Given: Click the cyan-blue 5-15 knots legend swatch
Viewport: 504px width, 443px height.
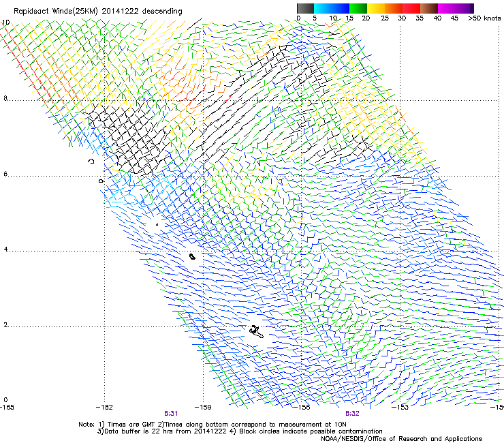Looking at the screenshot, I should 332,8.
